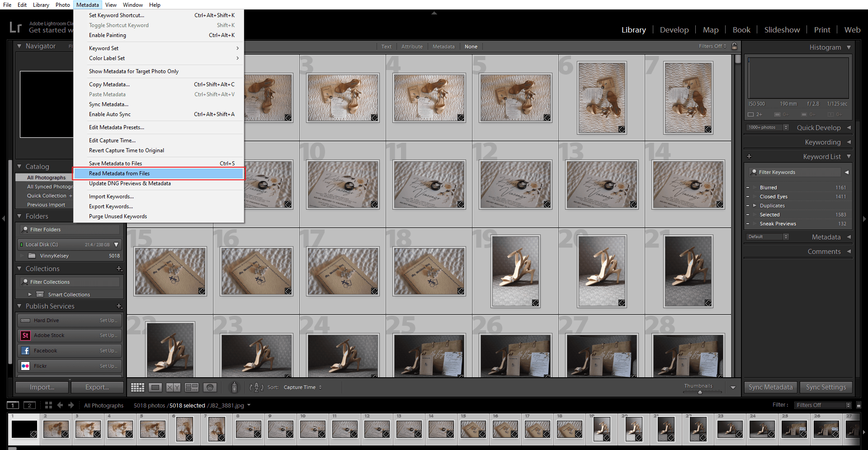Switch to Loupe view icon

pos(155,388)
